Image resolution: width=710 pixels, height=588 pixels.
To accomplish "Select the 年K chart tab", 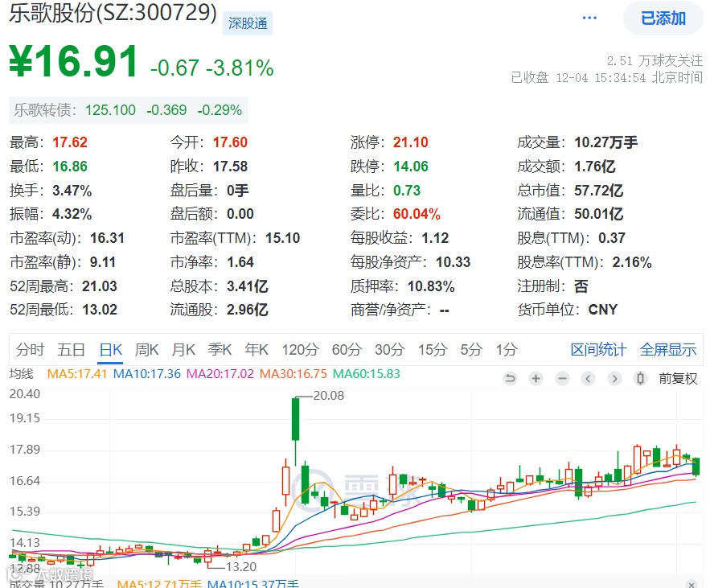I will (x=257, y=350).
